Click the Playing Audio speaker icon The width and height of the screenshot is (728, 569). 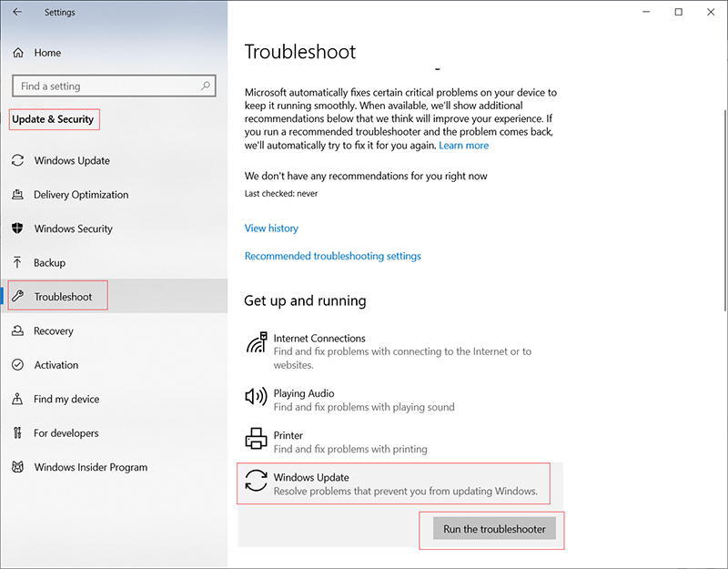point(256,396)
